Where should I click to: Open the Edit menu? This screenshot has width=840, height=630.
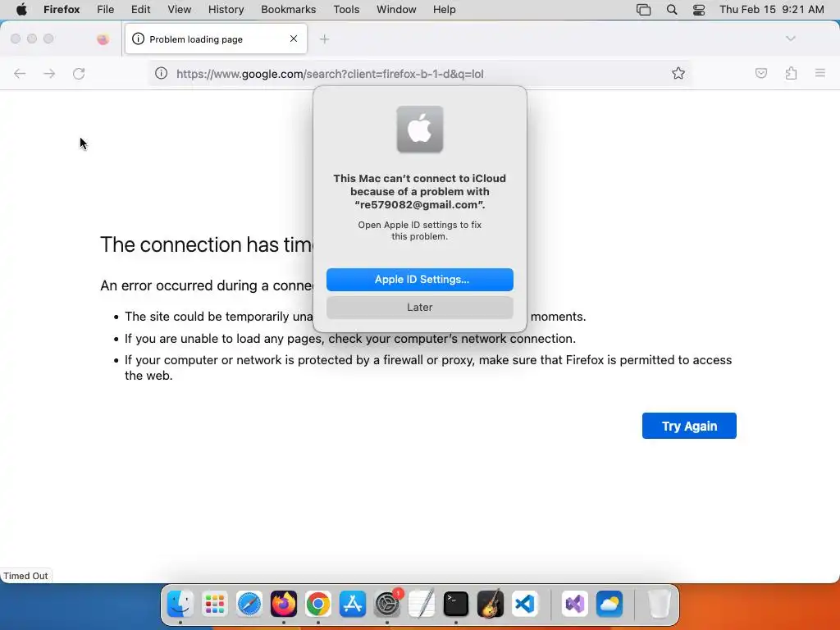point(140,10)
